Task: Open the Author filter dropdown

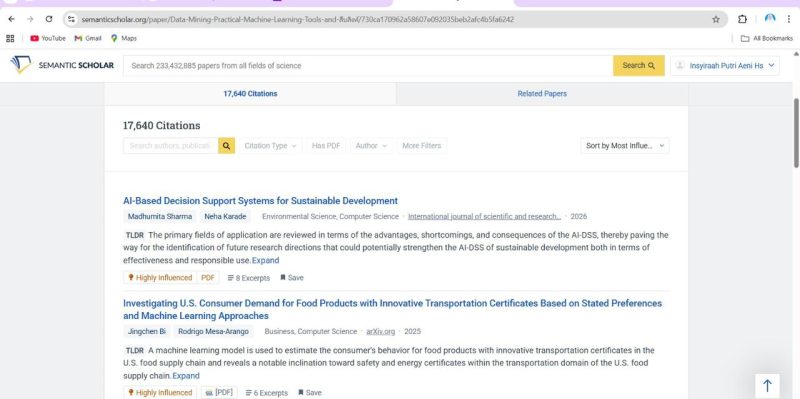Action: (x=371, y=146)
